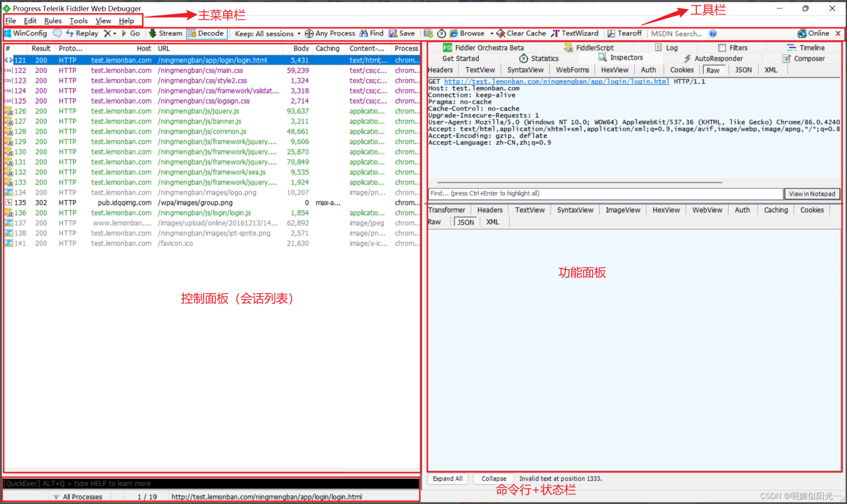Click the View in Notepad button

tap(811, 193)
